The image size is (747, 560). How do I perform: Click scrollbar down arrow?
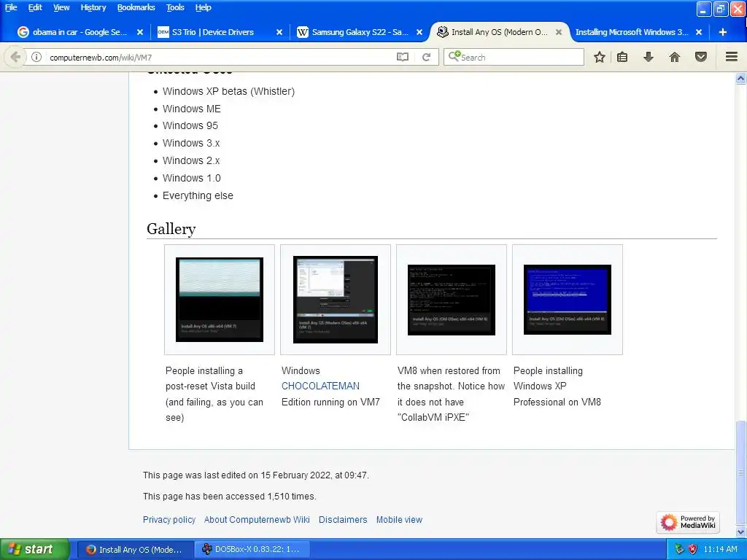coord(741,532)
